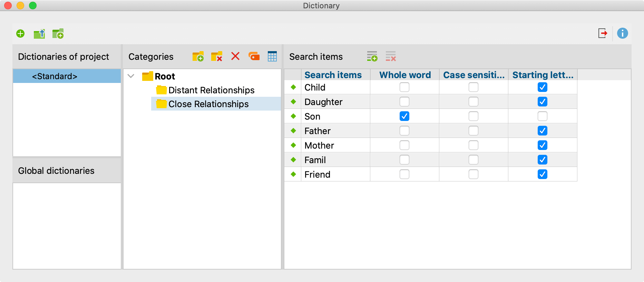Click the Root folder icon
This screenshot has width=644, height=282.
coord(147,76)
